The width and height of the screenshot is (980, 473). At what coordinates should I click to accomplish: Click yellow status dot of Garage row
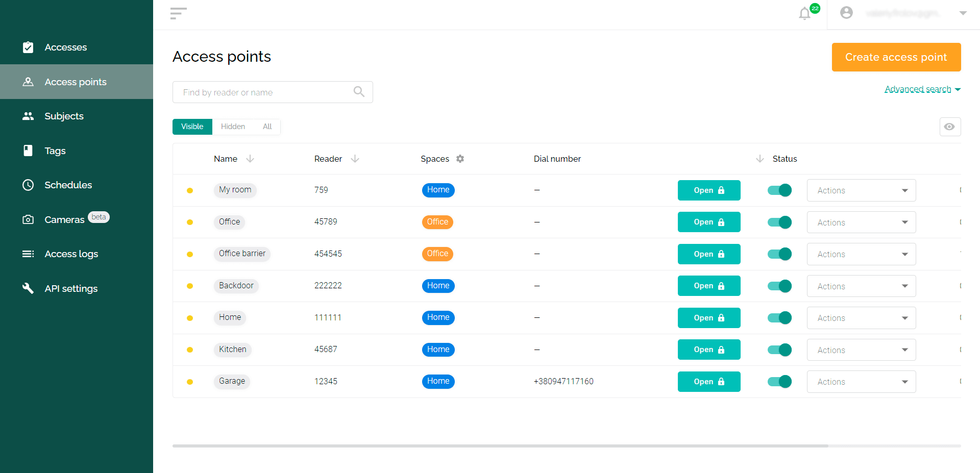point(190,382)
